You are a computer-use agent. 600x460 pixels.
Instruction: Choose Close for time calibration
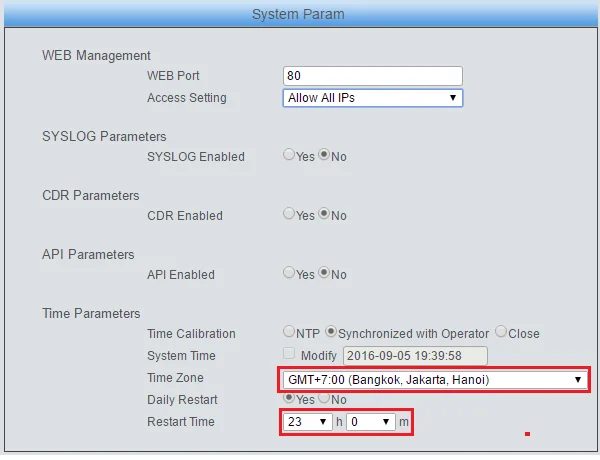[501, 331]
